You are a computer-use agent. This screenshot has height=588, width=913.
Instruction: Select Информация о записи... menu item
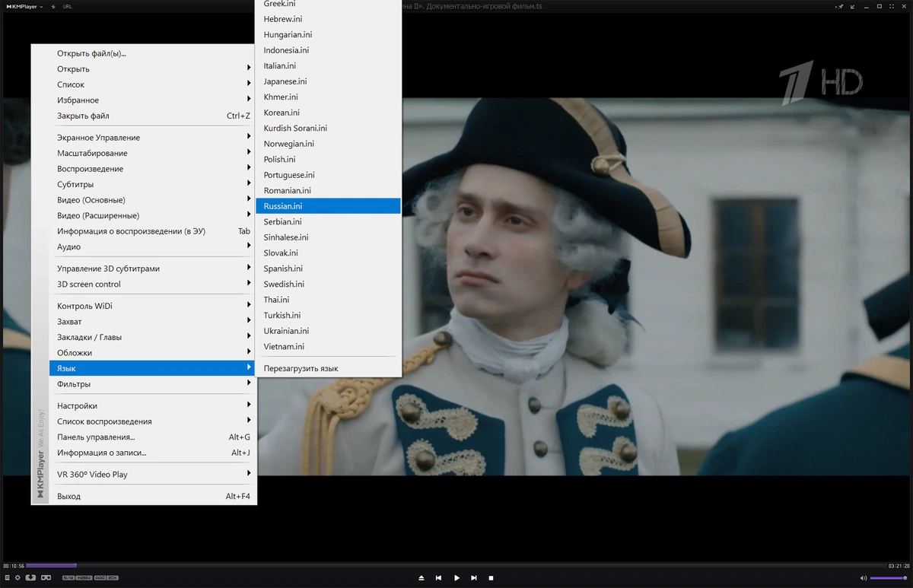coord(153,453)
